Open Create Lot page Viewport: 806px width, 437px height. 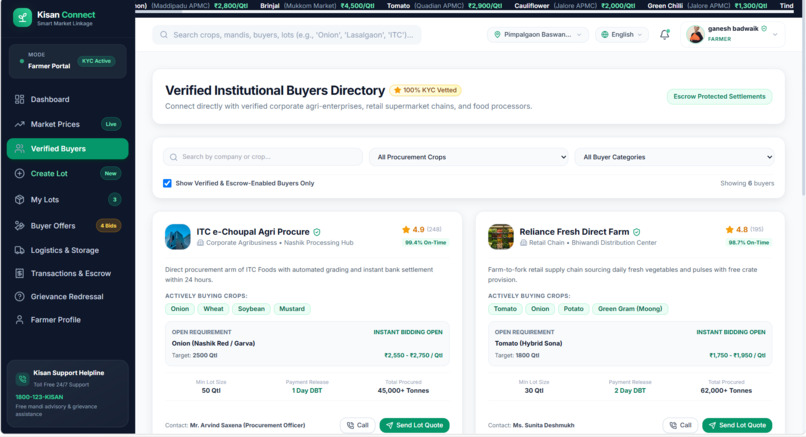(67, 174)
